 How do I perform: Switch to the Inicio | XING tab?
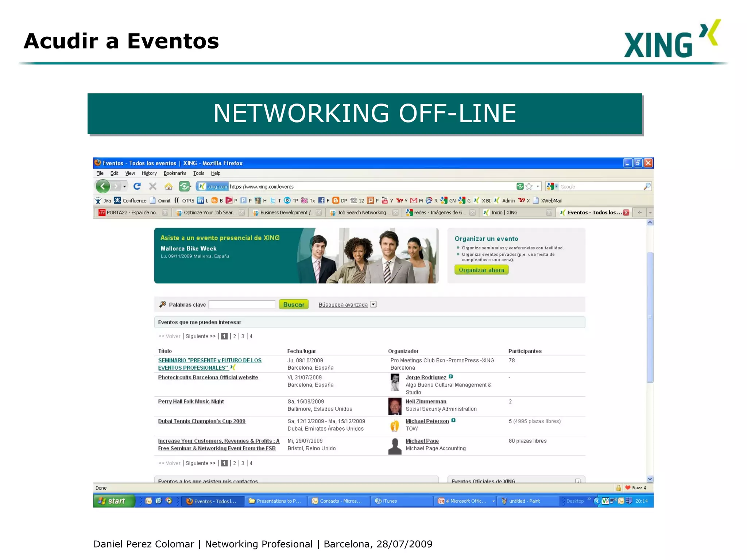(517, 213)
